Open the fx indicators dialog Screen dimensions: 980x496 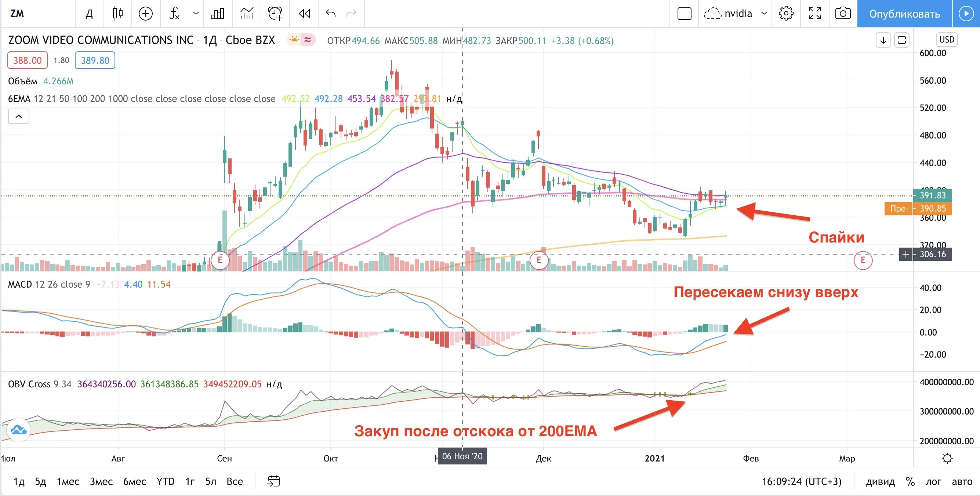point(174,14)
